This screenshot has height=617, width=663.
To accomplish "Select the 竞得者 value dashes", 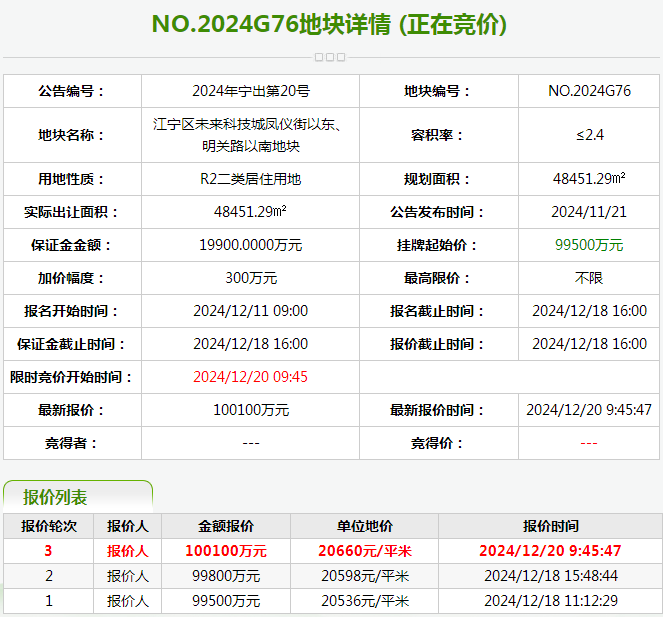I will tap(251, 443).
